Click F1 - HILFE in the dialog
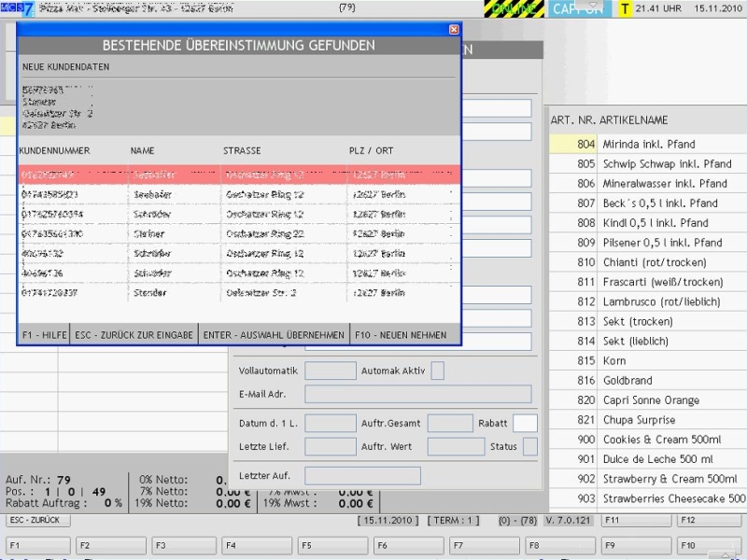Viewport: 747px width, 560px height. [44, 335]
